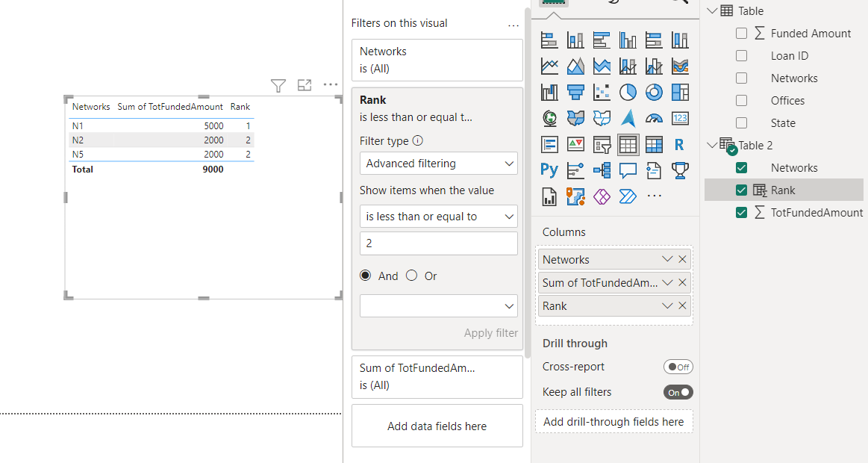Open the Rank column chevron menu

[x=667, y=305]
